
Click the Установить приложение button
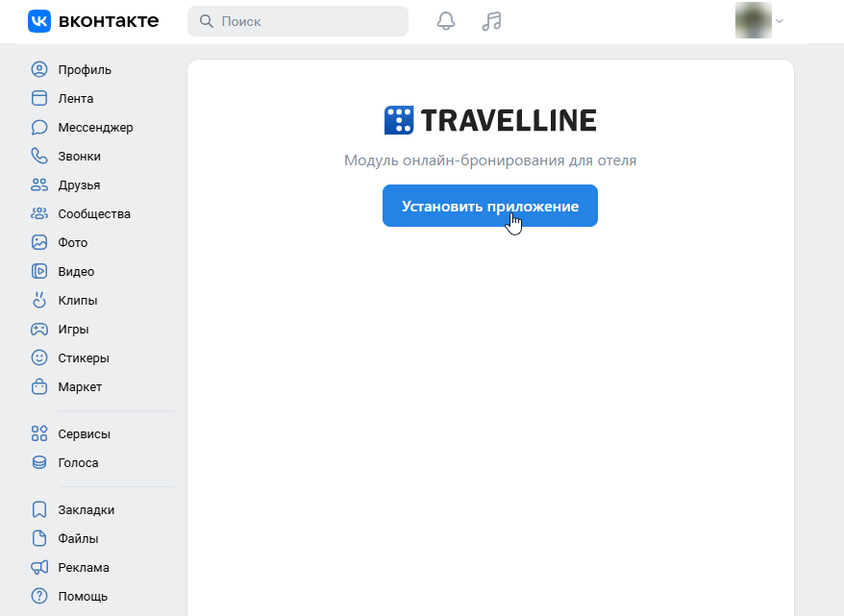[x=490, y=206]
